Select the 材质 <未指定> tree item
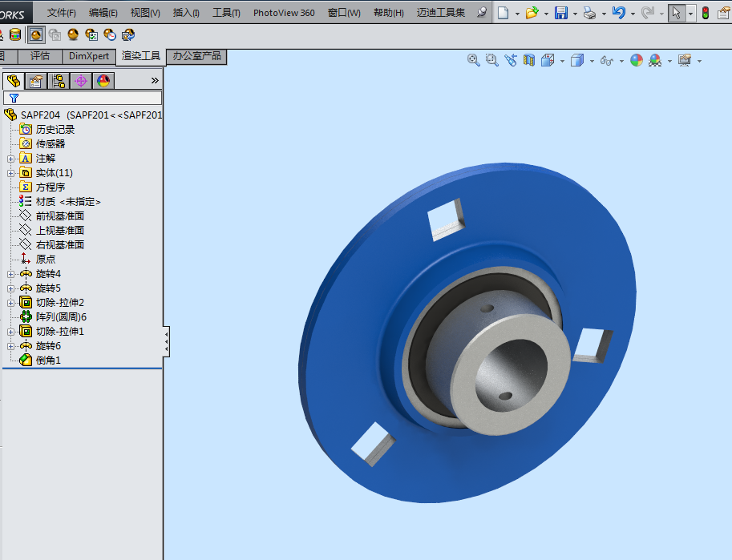Image resolution: width=732 pixels, height=560 pixels. [x=60, y=202]
